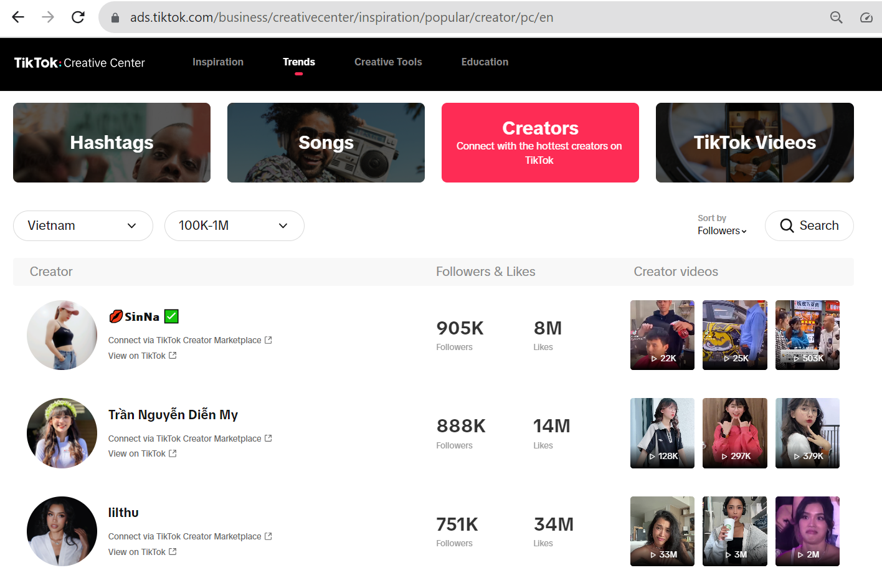
Task: Open the Inspiration menu
Action: pyautogui.click(x=218, y=62)
